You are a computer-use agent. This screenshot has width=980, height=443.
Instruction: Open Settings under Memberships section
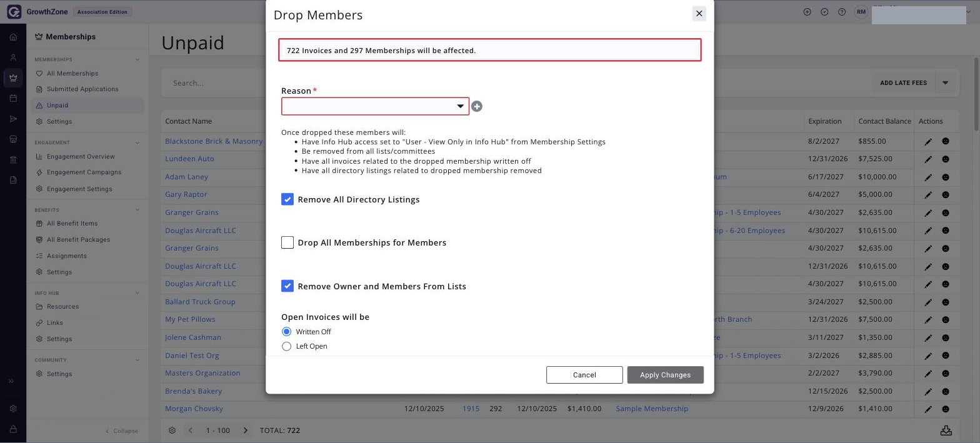click(59, 122)
